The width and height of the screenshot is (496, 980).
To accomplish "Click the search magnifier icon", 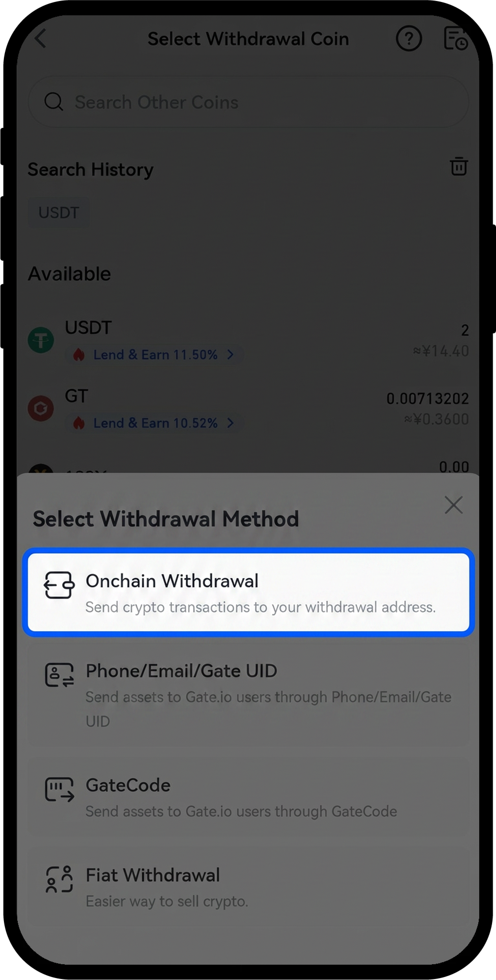I will pyautogui.click(x=54, y=101).
